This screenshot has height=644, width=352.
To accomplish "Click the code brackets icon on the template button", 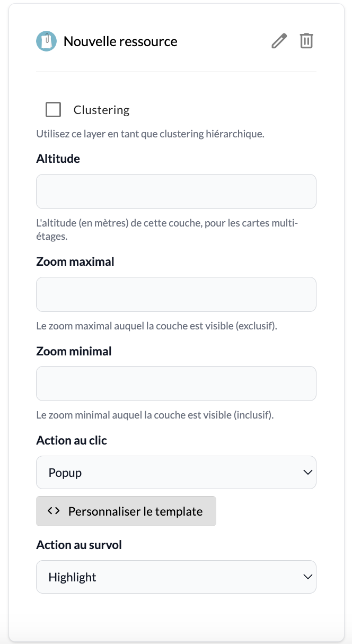I will tap(53, 511).
